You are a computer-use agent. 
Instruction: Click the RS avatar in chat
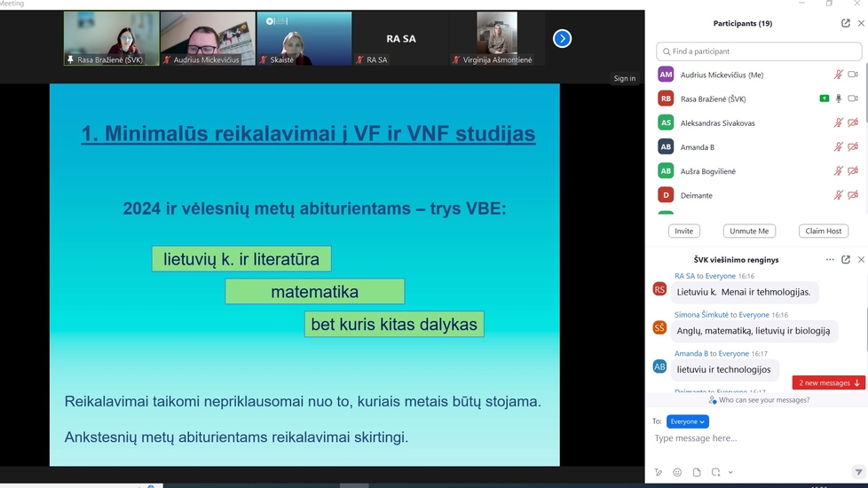click(x=659, y=289)
